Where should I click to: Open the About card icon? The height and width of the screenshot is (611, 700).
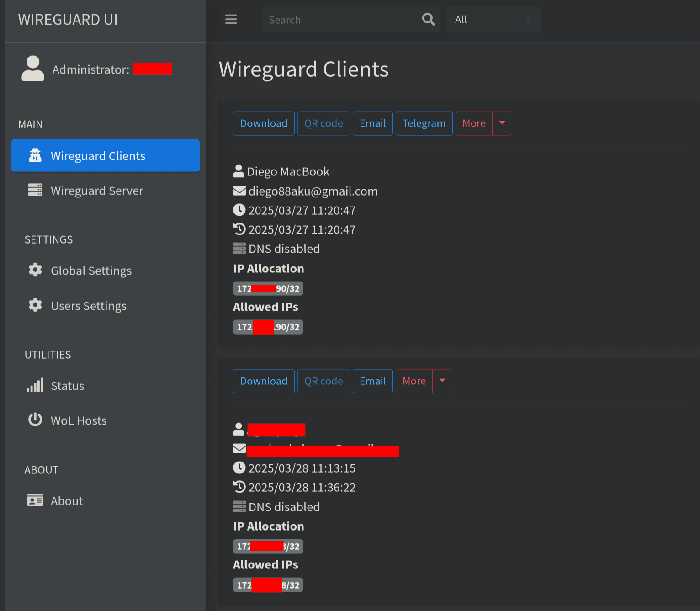coord(35,500)
